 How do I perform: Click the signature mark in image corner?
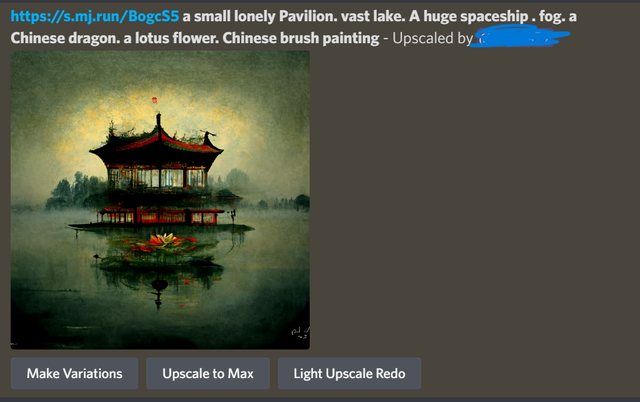[300, 333]
